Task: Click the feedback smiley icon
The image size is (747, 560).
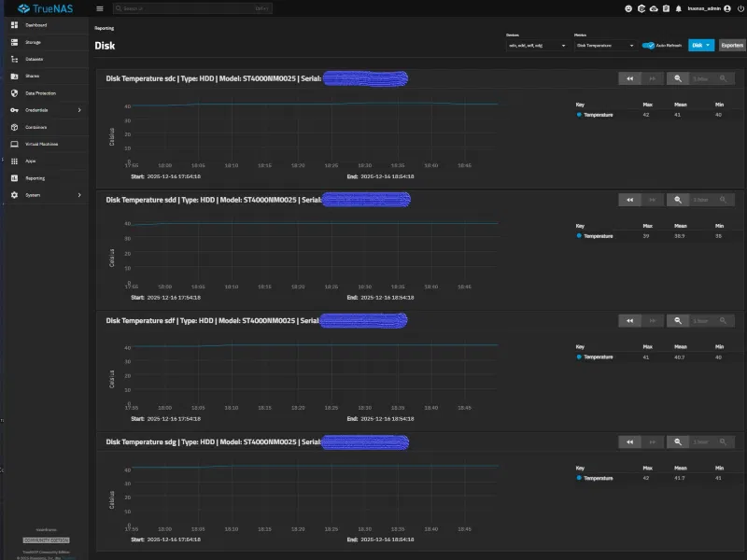Action: [628, 8]
